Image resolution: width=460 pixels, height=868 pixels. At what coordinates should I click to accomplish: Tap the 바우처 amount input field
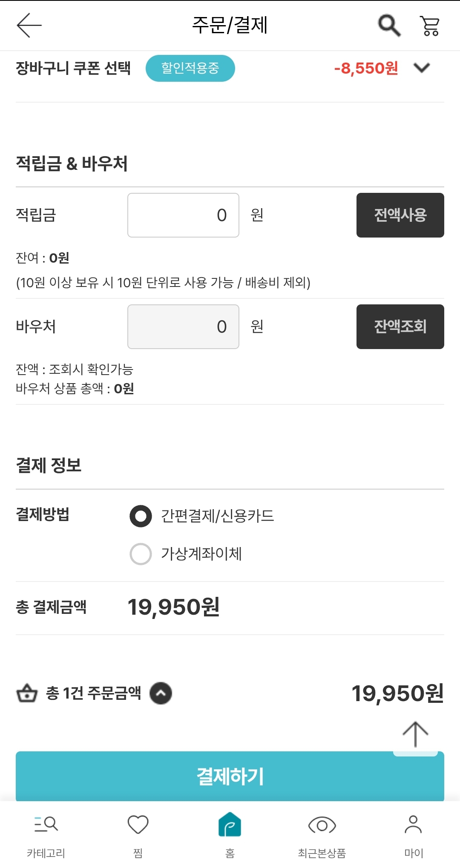(x=183, y=327)
